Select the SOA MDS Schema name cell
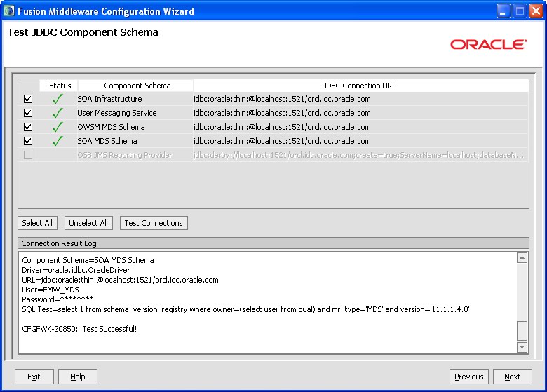 point(107,141)
